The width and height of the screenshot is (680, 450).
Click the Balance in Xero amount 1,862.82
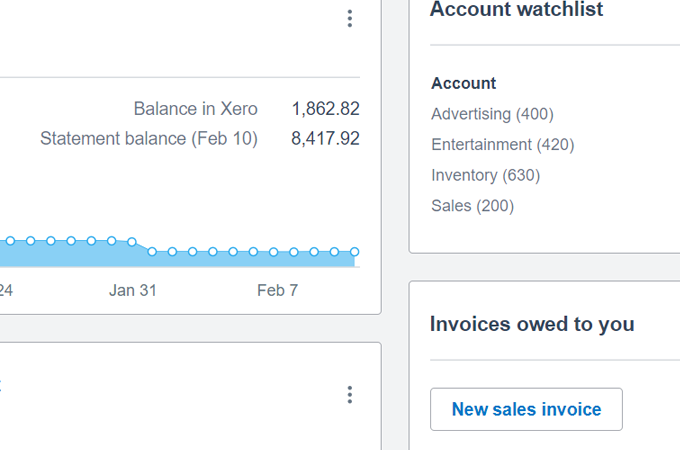click(x=325, y=109)
